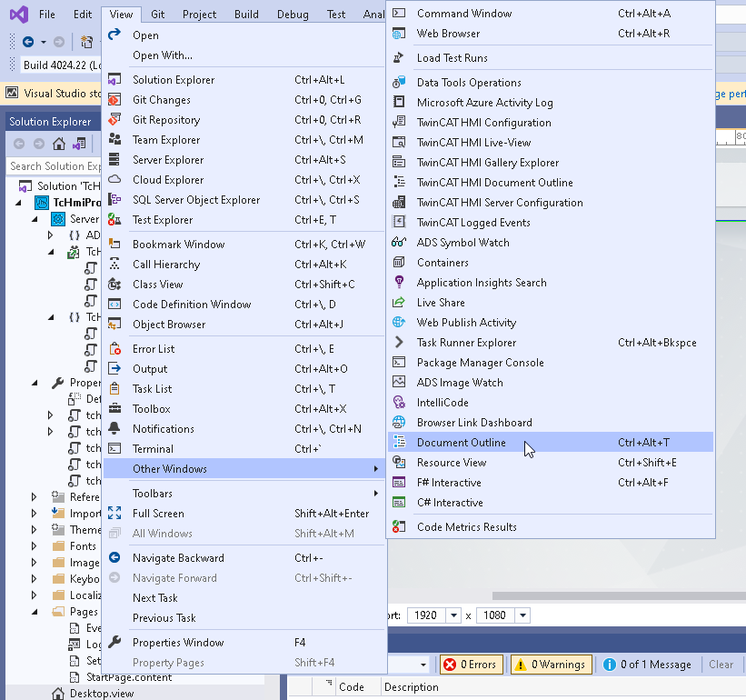746x700 pixels.
Task: Click the Team Explorer people icon
Action: [x=114, y=139]
